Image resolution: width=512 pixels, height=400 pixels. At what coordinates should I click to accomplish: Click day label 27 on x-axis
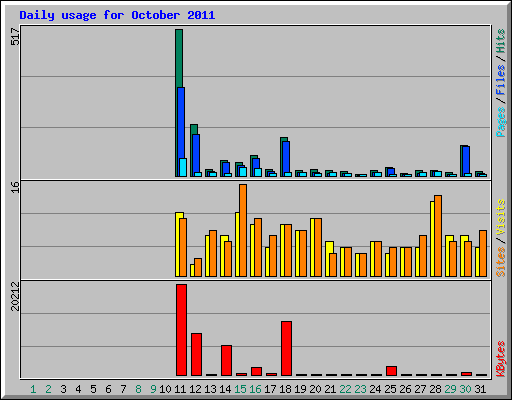pyautogui.click(x=420, y=389)
